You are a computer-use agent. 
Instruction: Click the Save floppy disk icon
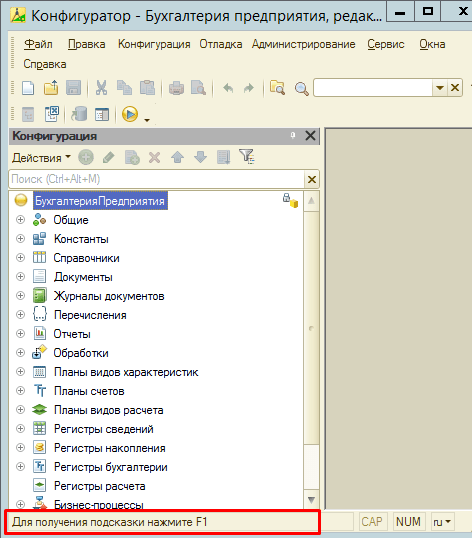point(73,88)
